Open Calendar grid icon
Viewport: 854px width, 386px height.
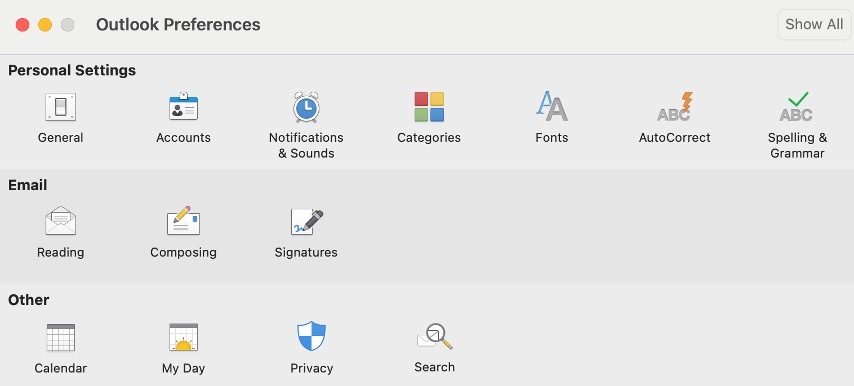(60, 337)
